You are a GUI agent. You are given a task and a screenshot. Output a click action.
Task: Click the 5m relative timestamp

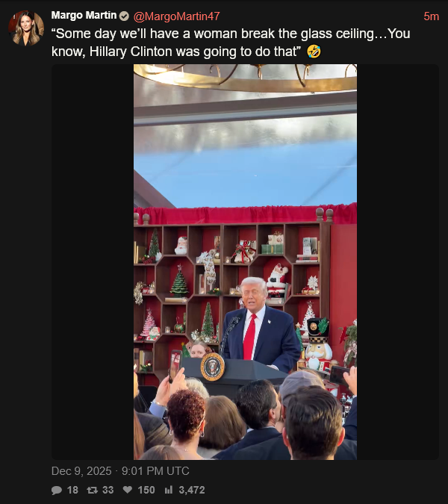pos(431,16)
